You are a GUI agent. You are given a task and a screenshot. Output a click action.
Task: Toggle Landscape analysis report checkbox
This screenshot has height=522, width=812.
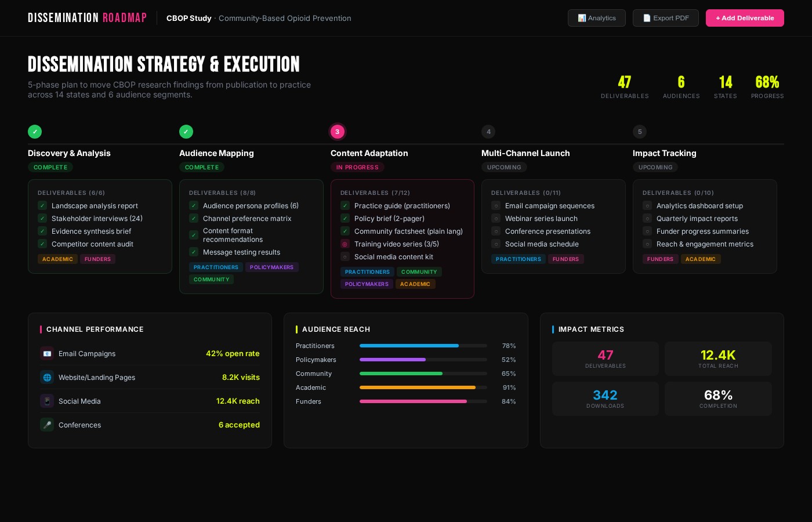pos(42,205)
